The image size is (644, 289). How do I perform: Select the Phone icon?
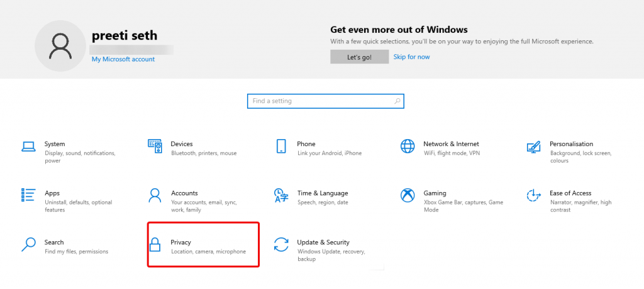[281, 146]
